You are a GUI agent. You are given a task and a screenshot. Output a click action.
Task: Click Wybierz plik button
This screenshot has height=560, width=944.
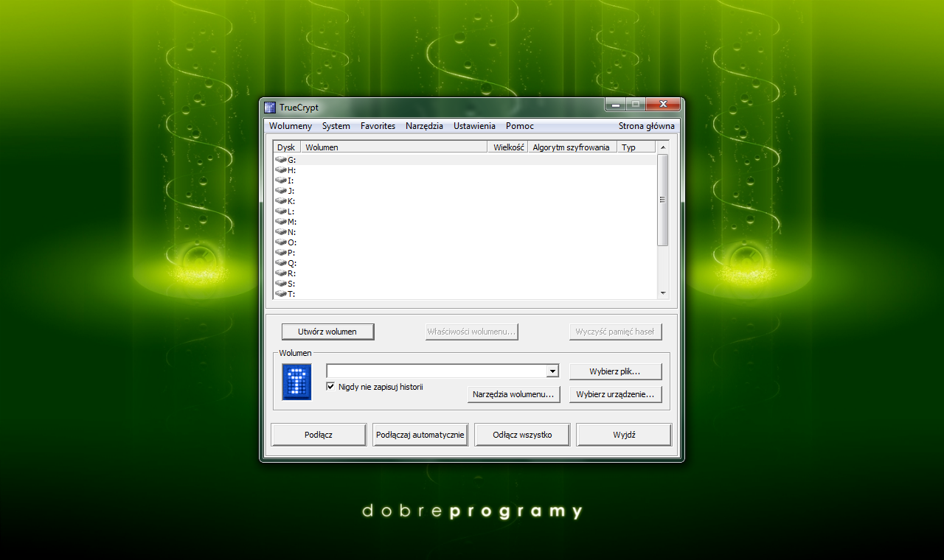(x=615, y=371)
